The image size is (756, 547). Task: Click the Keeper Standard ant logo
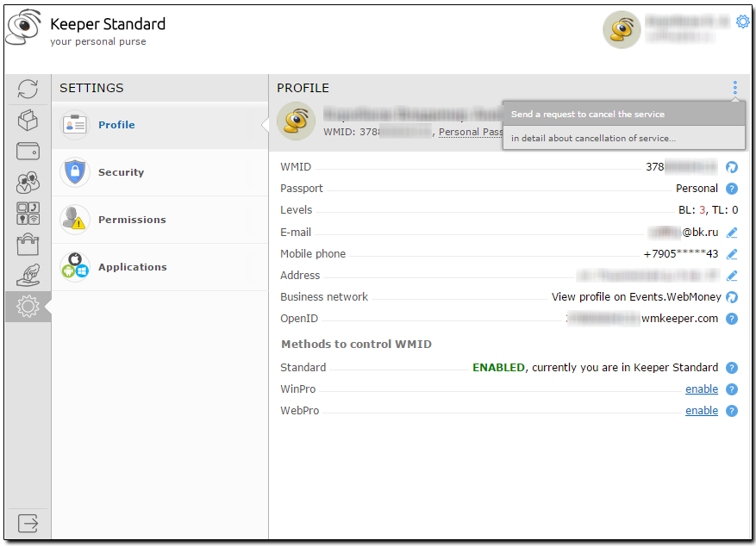pos(24,28)
